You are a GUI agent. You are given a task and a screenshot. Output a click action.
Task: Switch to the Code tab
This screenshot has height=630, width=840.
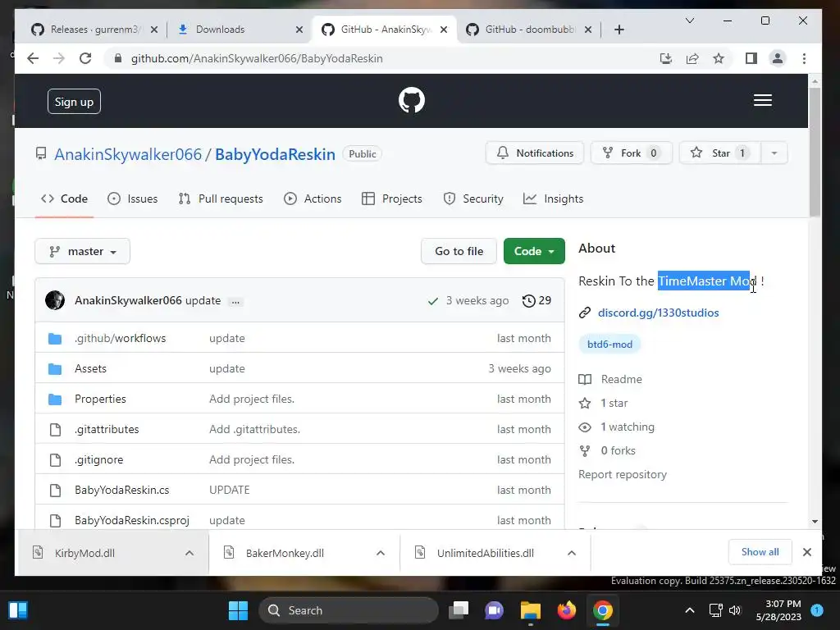click(x=64, y=199)
